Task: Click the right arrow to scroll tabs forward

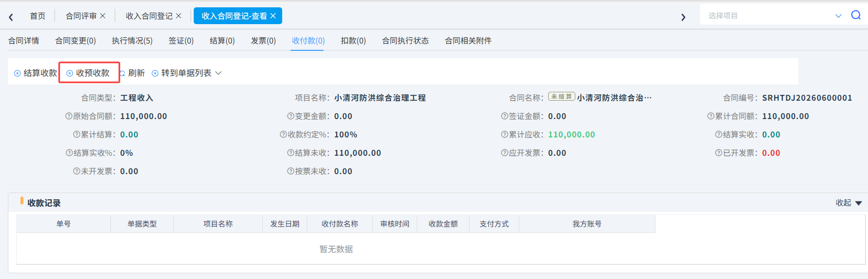Action: click(x=683, y=17)
